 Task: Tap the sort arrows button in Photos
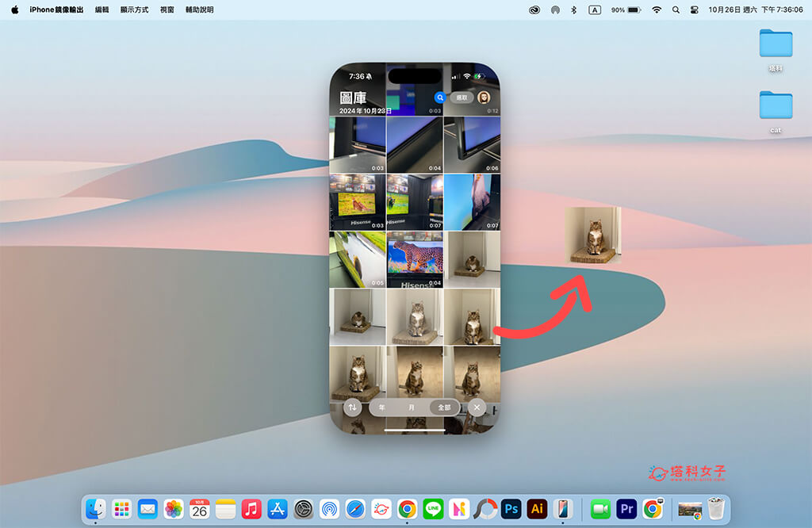coord(353,407)
